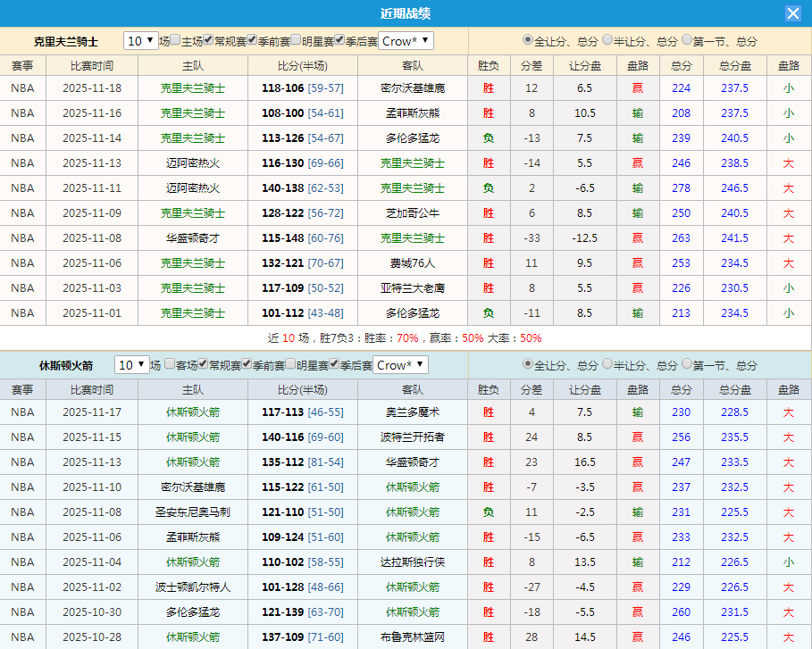Uncheck 常规赛 in the Cavaliers filter row
The width and height of the screenshot is (812, 649).
(x=206, y=41)
